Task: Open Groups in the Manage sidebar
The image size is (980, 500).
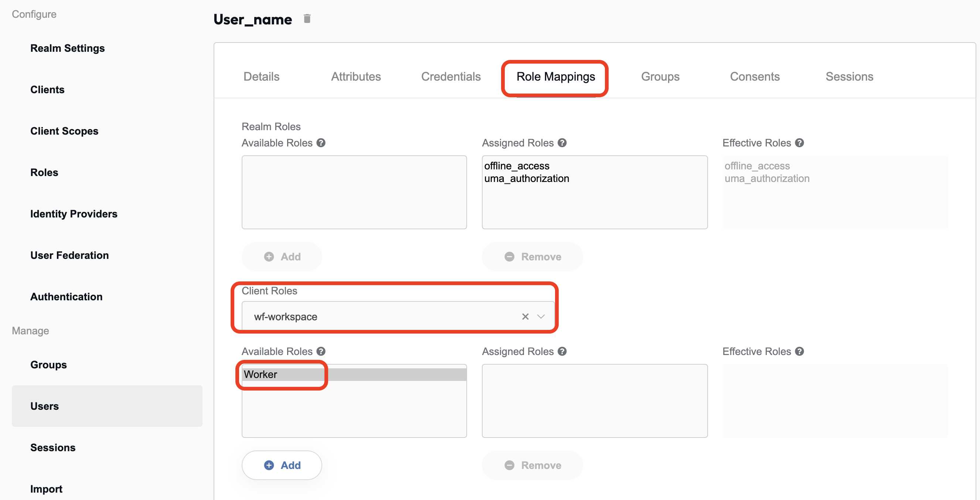Action: 48,365
